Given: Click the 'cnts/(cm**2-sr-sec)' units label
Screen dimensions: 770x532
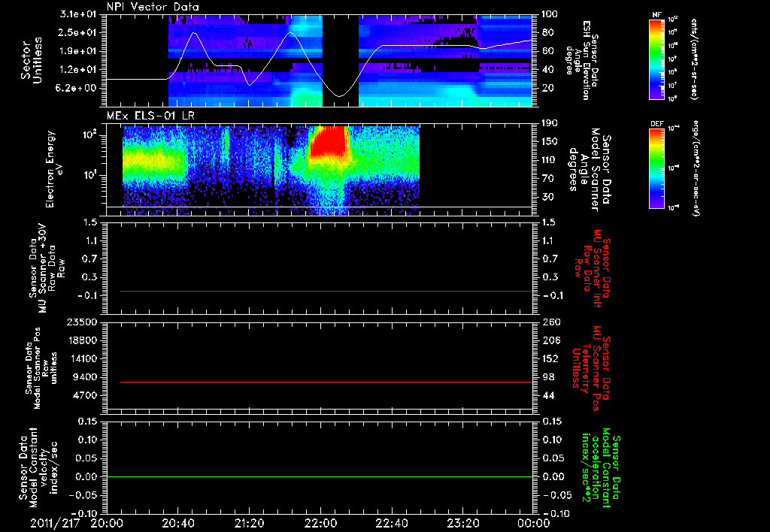Looking at the screenshot, I should (x=694, y=59).
